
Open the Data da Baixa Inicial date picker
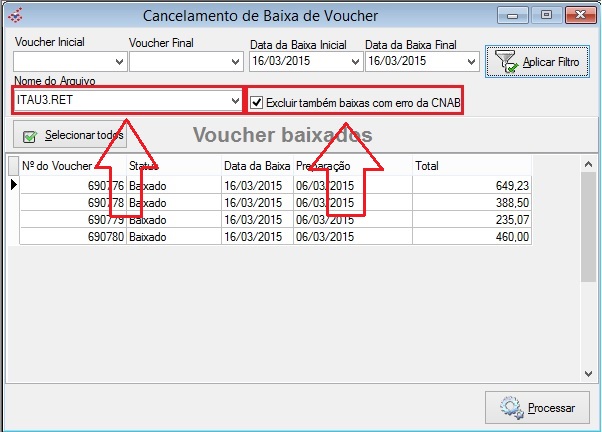354,62
